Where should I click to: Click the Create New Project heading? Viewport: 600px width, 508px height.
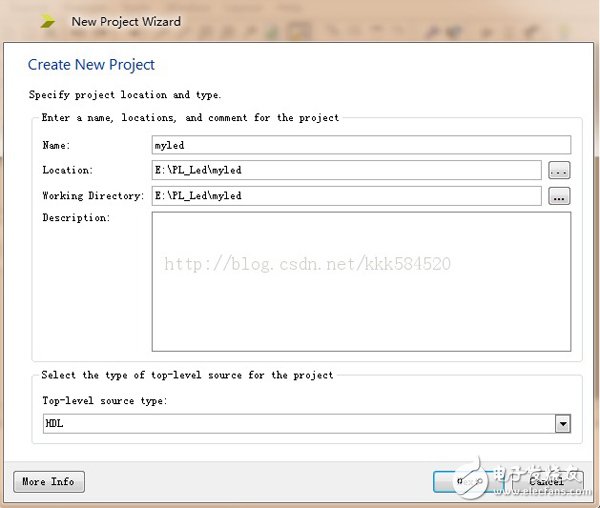91,65
